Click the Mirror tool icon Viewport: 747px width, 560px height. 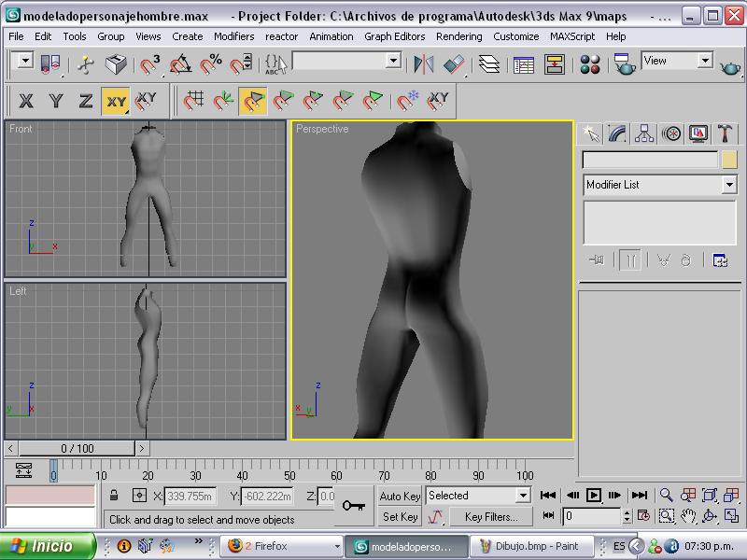click(424, 64)
